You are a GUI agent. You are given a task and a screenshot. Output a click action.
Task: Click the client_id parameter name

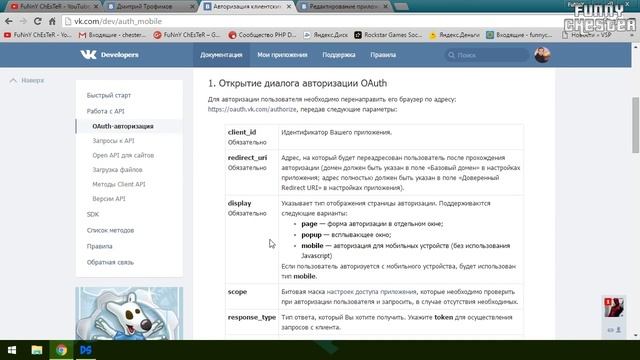coord(242,132)
